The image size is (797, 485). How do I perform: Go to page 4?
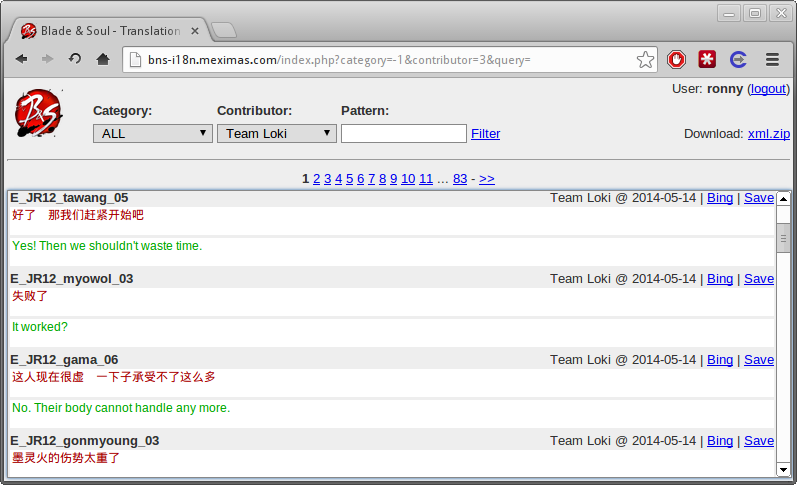pyautogui.click(x=339, y=179)
